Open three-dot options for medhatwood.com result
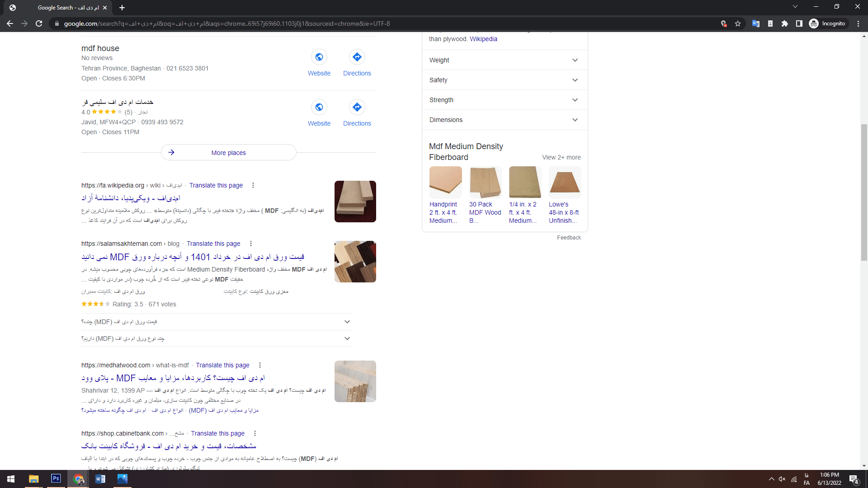868x488 pixels. [260, 365]
